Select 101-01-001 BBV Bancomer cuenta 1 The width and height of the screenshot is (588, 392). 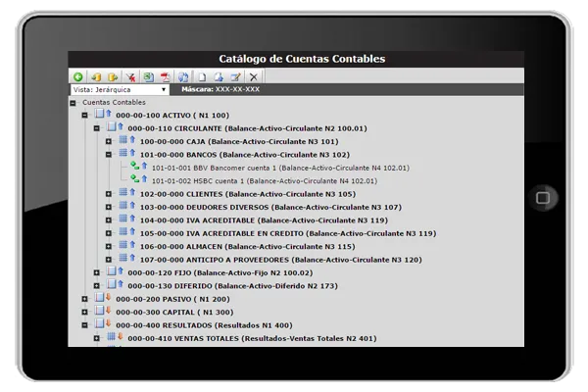coord(280,168)
